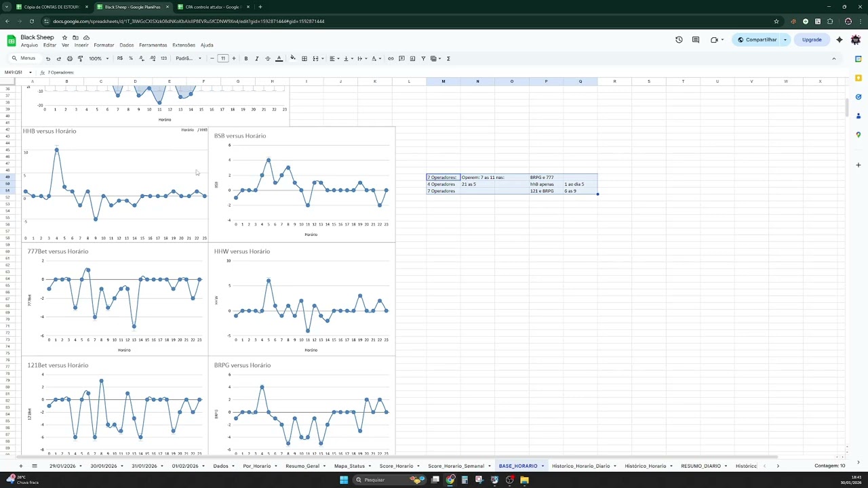Toggle italic formatting
Viewport: 868px width, 488px height.
[x=256, y=58]
